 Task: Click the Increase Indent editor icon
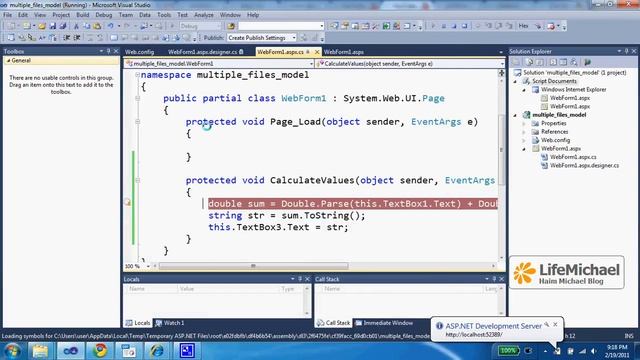(x=77, y=38)
